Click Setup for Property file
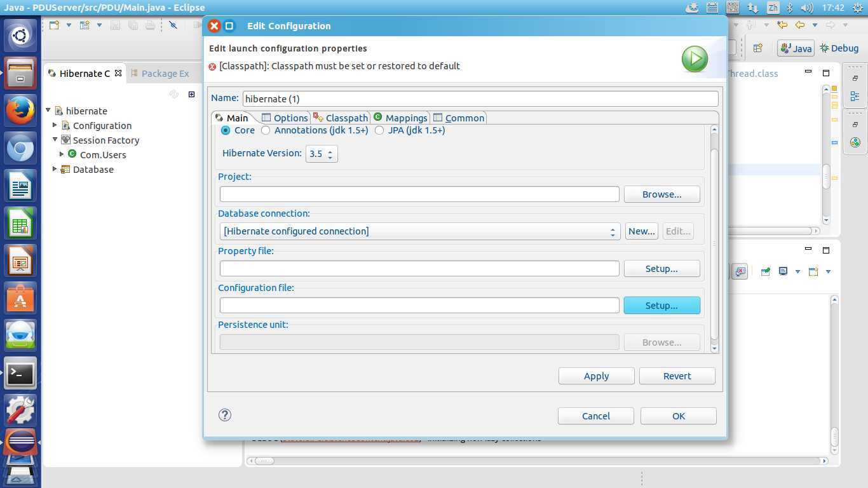 (661, 269)
